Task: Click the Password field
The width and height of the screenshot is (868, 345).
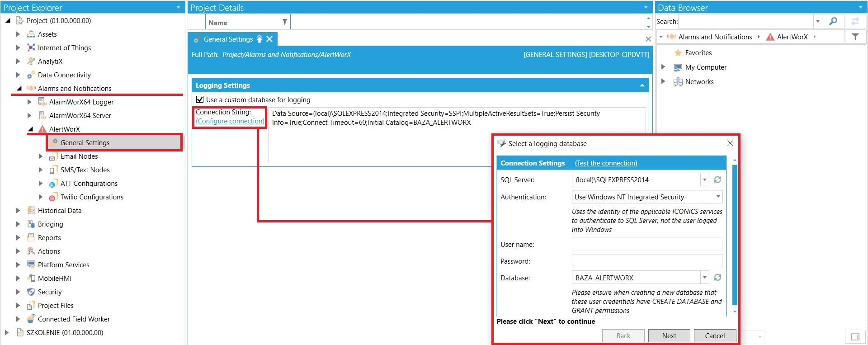Action: 647,261
